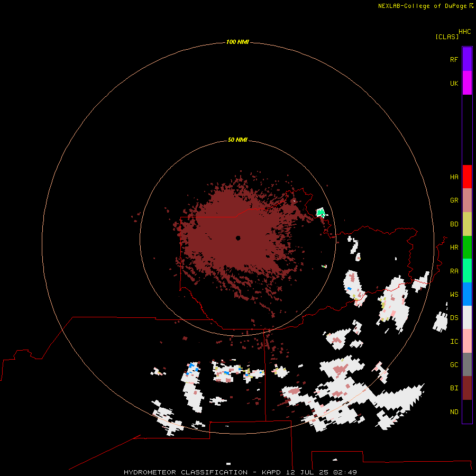Click the 50 NMI range ring label
Screen dimensions: 476x476
click(x=237, y=140)
